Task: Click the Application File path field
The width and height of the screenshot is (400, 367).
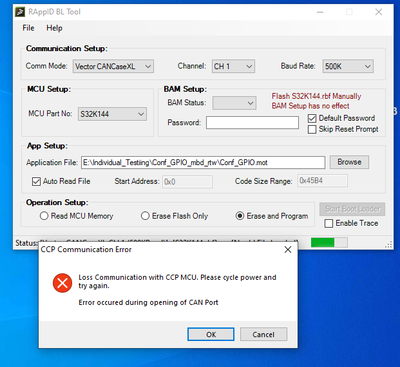Action: 203,163
